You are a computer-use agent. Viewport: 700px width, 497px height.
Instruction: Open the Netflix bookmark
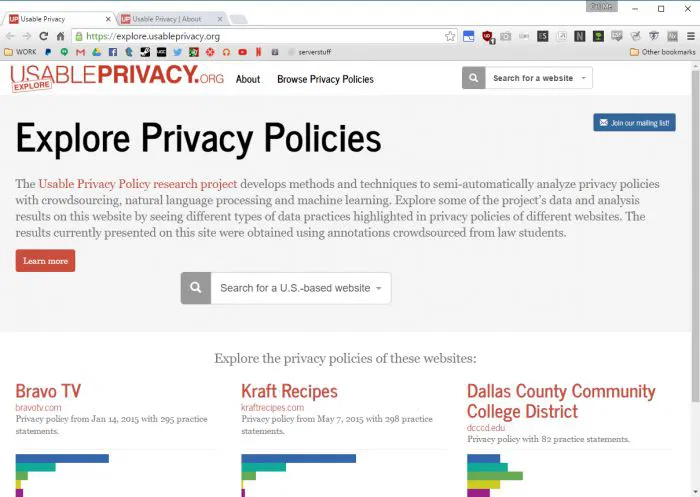258,52
